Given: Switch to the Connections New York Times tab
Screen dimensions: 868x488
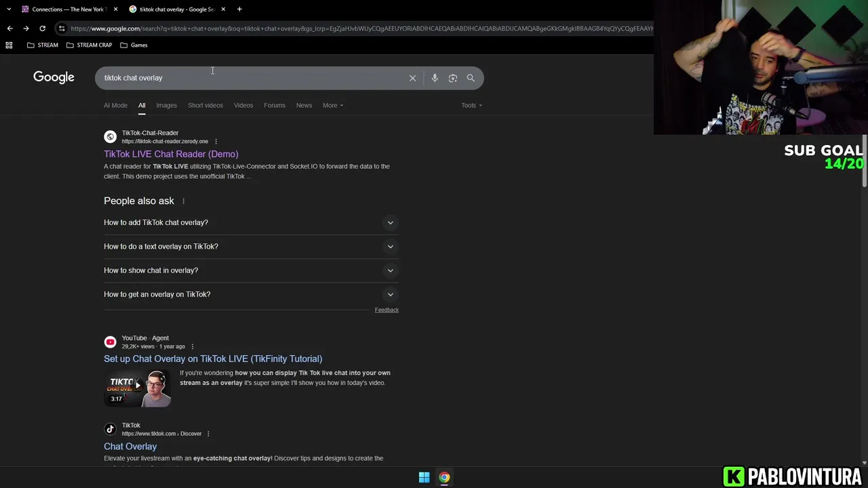Looking at the screenshot, I should coord(68,9).
